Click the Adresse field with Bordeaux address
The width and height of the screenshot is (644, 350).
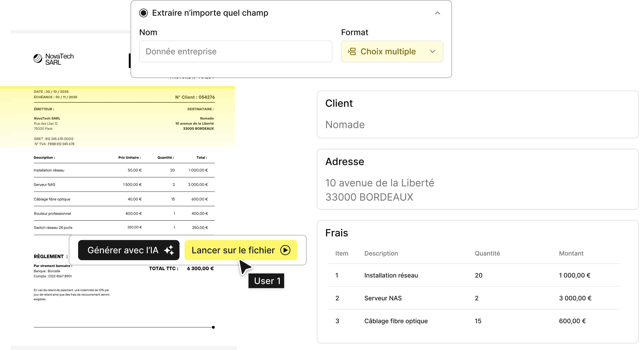379,190
